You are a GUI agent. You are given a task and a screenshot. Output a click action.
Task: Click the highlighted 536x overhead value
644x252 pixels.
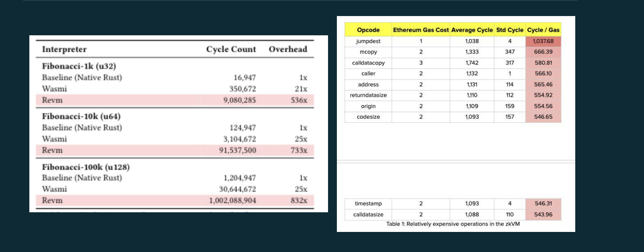click(299, 100)
